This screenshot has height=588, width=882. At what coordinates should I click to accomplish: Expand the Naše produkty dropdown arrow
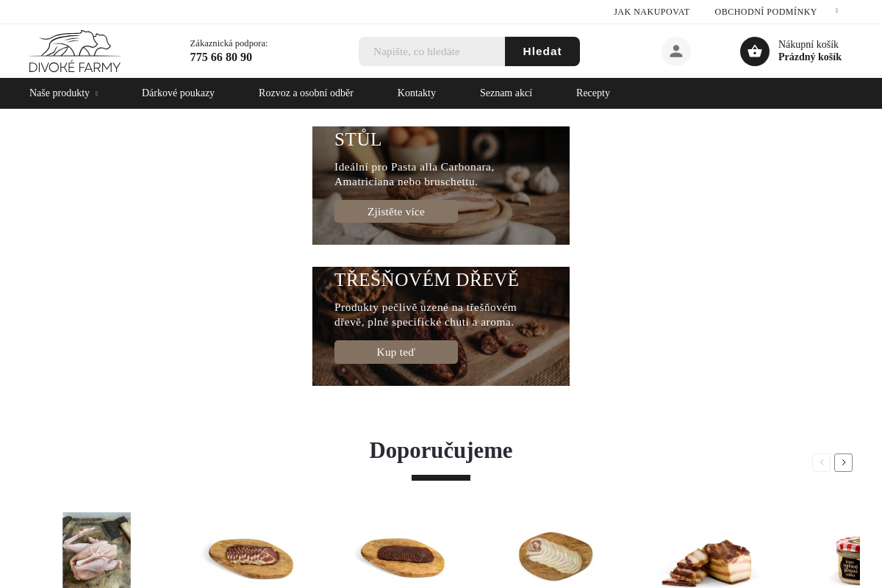[x=96, y=93]
